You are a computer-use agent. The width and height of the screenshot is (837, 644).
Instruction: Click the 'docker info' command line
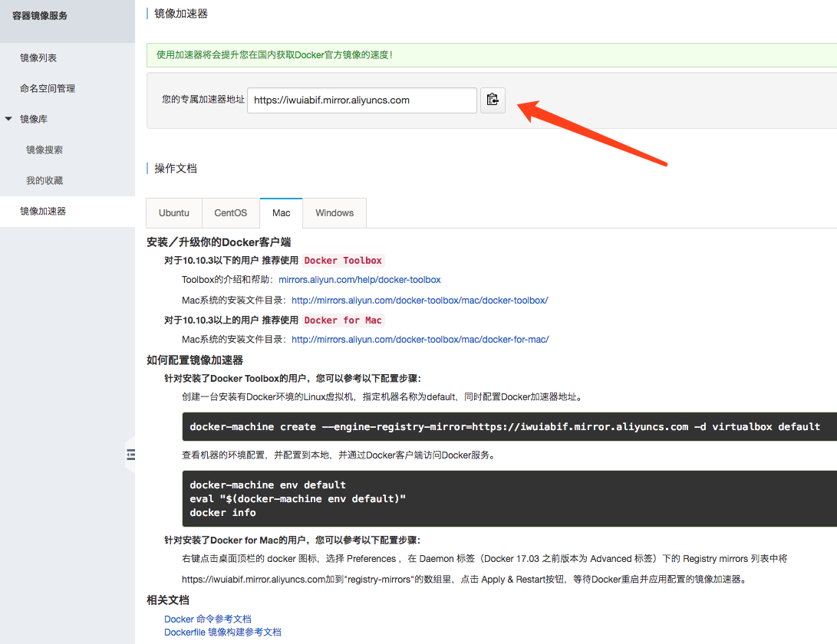click(222, 513)
